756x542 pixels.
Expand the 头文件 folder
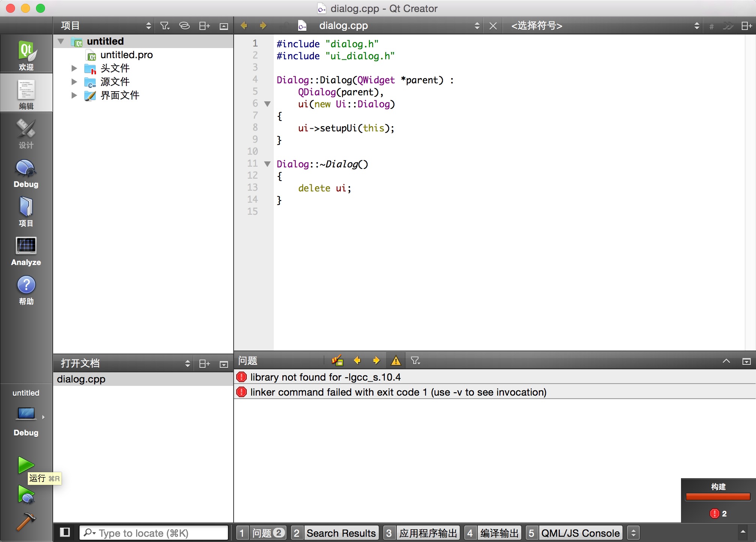click(74, 68)
